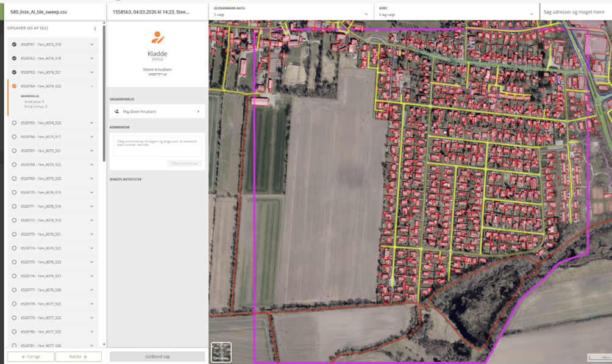Screen dimensions: 612x364
Task: Click the scroll-down arrow of the task list
Action: point(104,344)
